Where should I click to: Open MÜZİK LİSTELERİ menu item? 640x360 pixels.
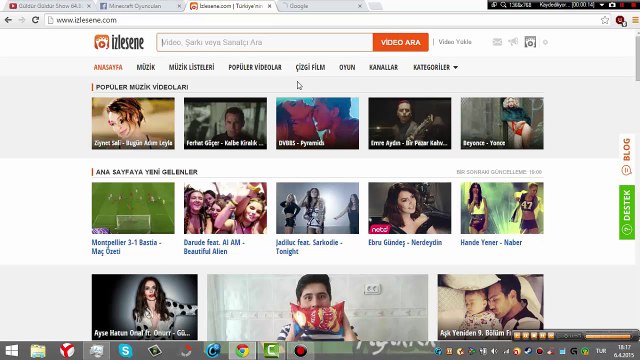click(x=191, y=67)
